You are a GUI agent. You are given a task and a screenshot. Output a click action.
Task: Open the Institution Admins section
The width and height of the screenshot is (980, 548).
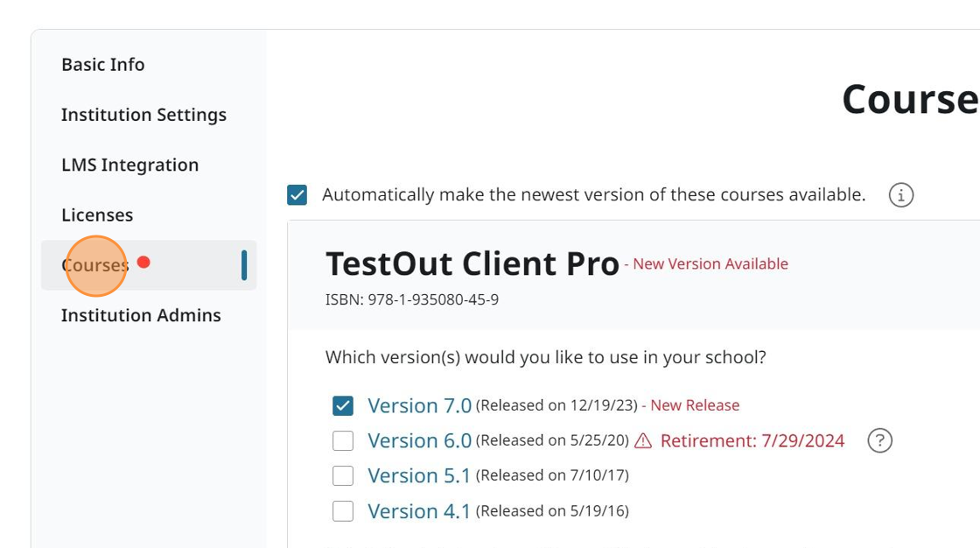pos(140,315)
